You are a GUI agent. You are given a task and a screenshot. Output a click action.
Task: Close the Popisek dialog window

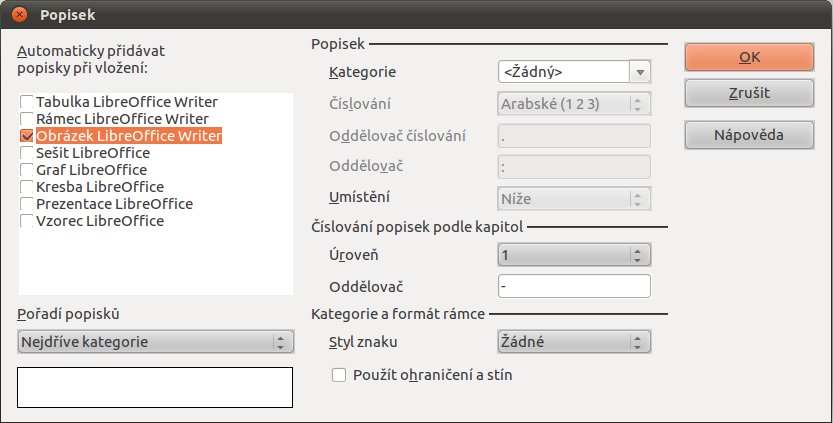[x=19, y=14]
